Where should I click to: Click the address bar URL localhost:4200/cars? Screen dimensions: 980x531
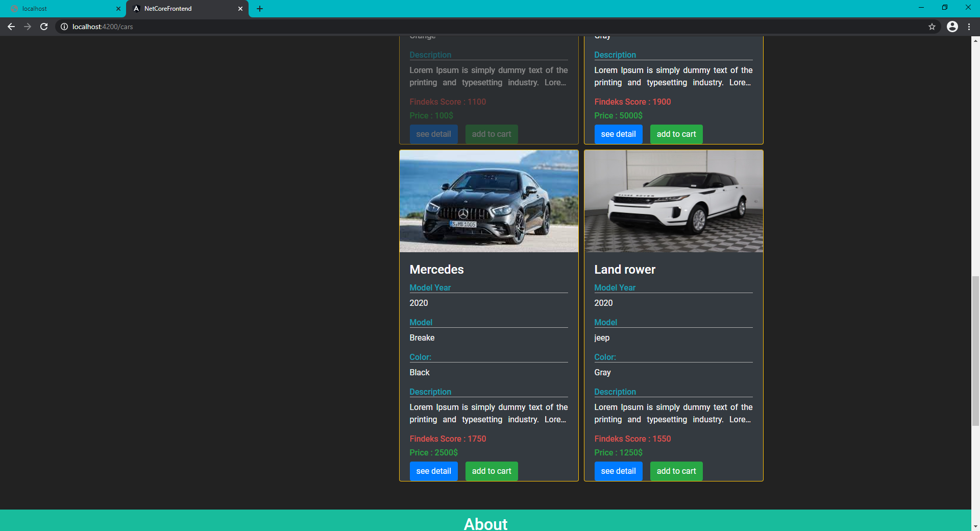[102, 27]
